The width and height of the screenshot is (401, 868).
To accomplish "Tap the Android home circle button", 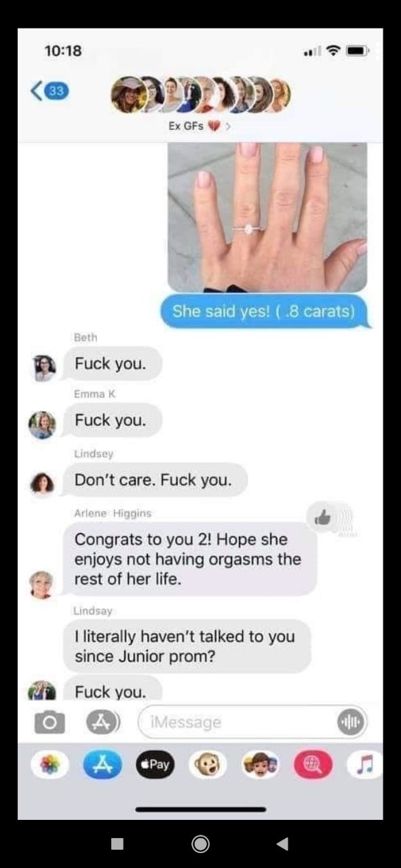I will tap(200, 843).
